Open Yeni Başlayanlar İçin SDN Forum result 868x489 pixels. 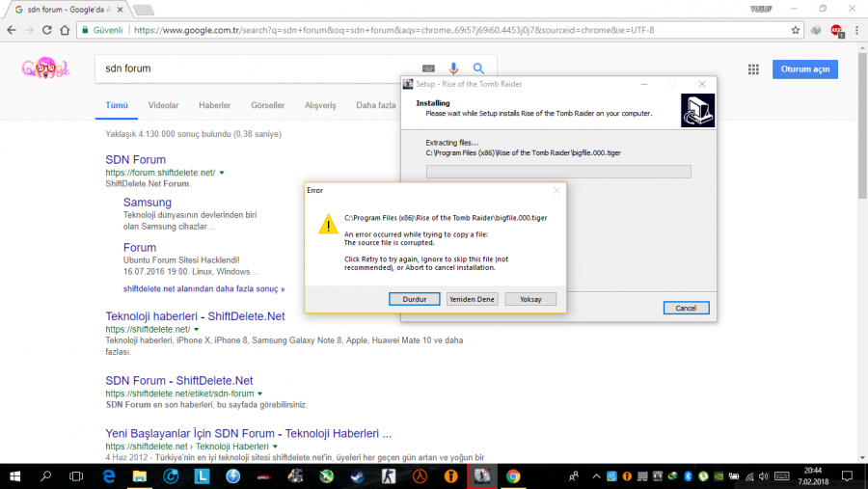[248, 434]
